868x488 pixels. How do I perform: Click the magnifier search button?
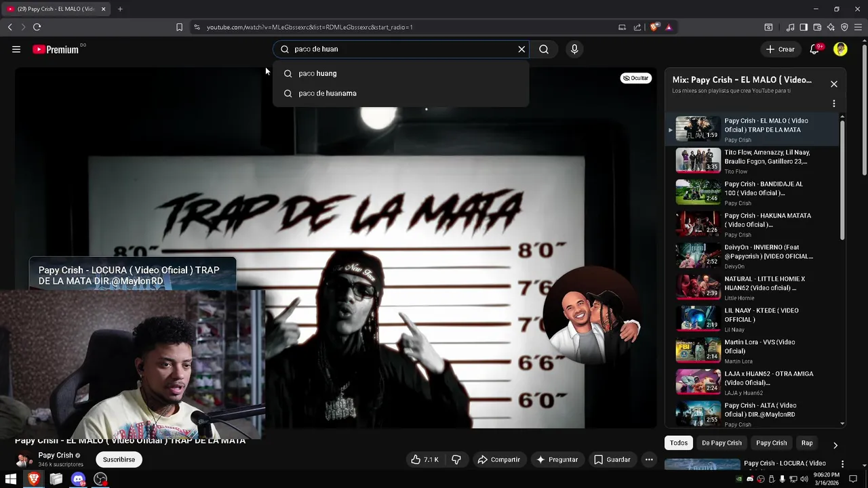[x=544, y=49]
